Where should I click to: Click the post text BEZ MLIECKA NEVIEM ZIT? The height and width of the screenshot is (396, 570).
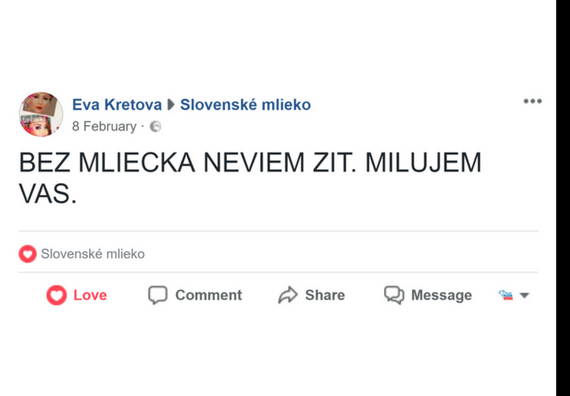[188, 163]
